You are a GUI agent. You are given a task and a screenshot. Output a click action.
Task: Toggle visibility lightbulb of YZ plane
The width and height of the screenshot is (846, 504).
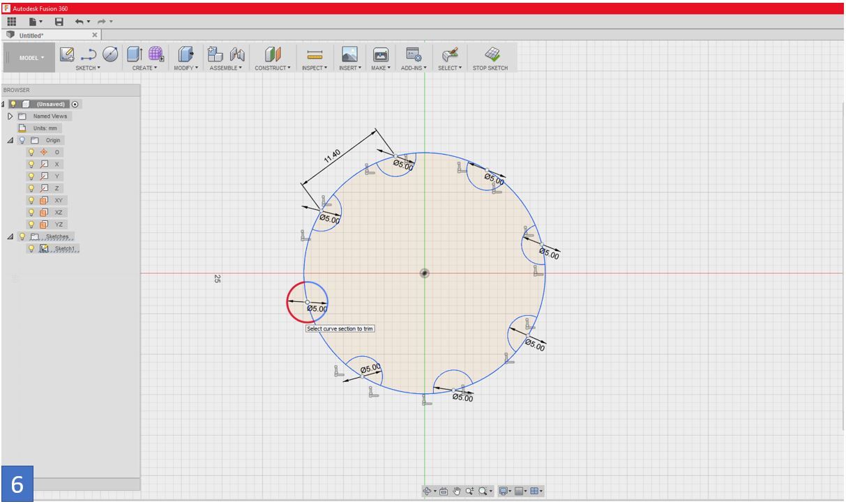pyautogui.click(x=31, y=224)
